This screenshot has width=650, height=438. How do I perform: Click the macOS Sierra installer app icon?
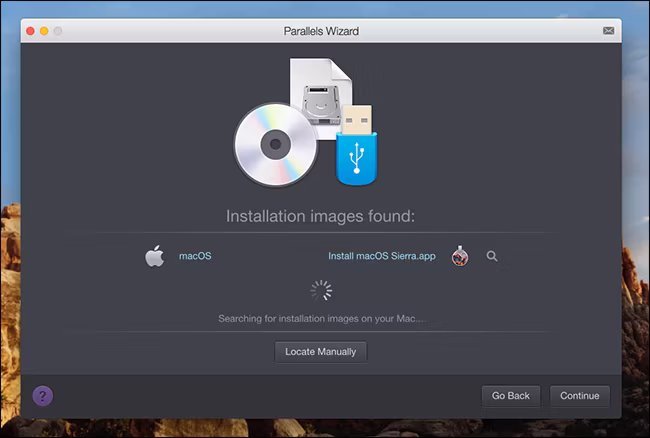(460, 256)
